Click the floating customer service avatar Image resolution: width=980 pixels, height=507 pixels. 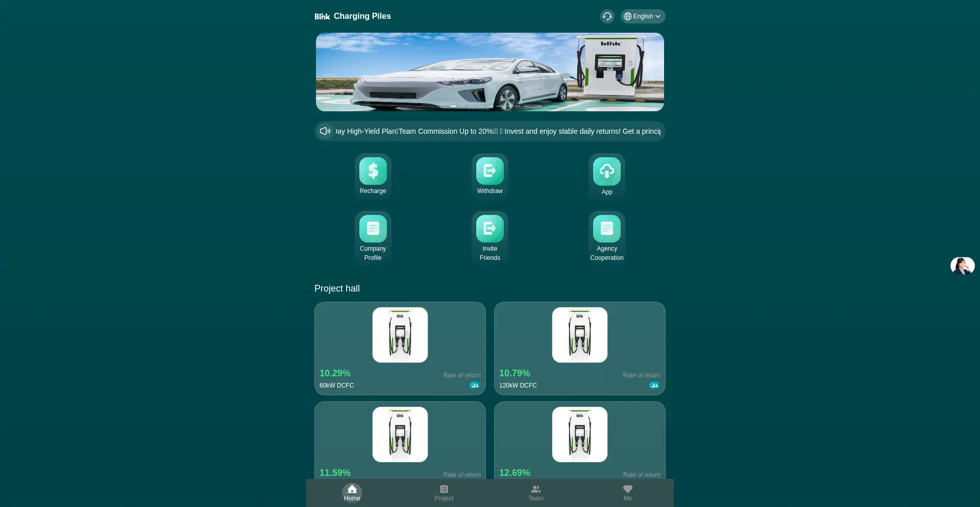click(x=962, y=265)
